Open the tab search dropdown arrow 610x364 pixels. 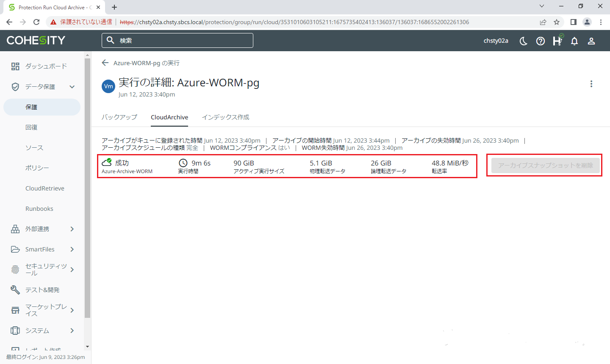(x=541, y=6)
